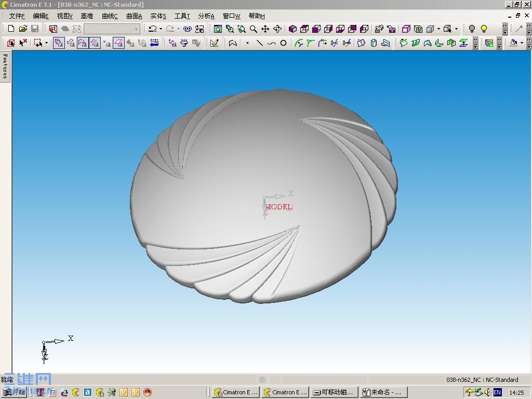Select the Spline curve tool
The height and width of the screenshot is (399, 532).
tap(271, 43)
